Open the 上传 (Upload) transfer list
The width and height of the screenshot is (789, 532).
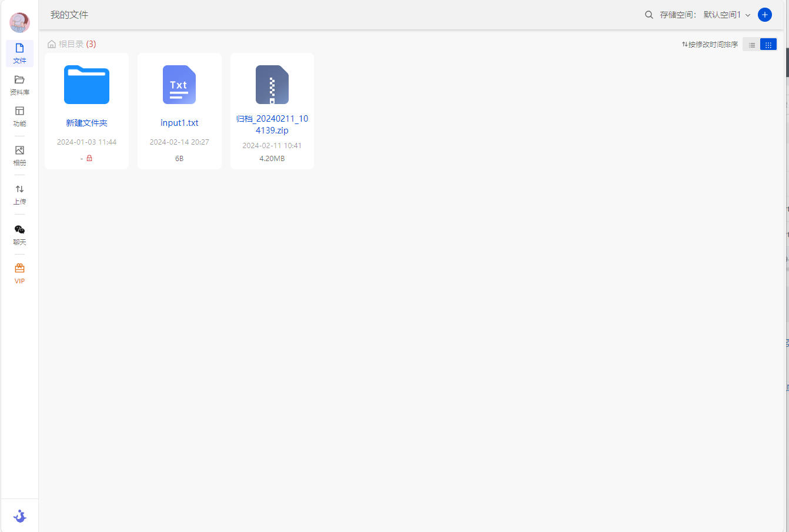(19, 194)
